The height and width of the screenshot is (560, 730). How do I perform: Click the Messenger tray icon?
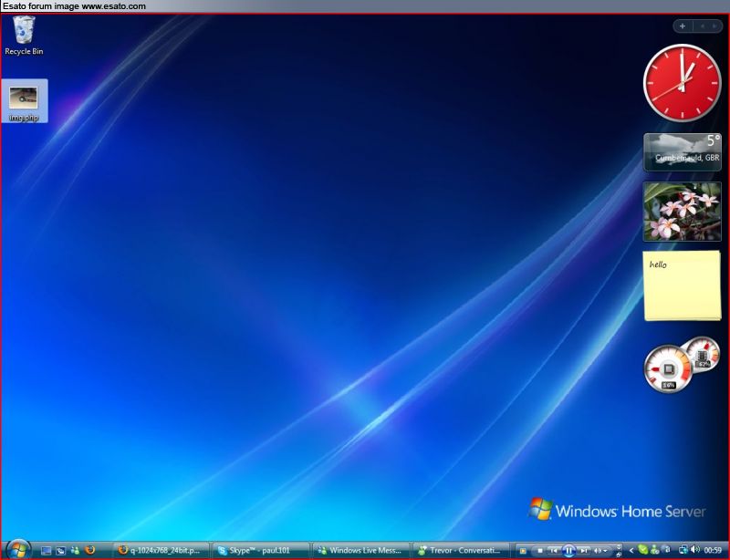654,550
